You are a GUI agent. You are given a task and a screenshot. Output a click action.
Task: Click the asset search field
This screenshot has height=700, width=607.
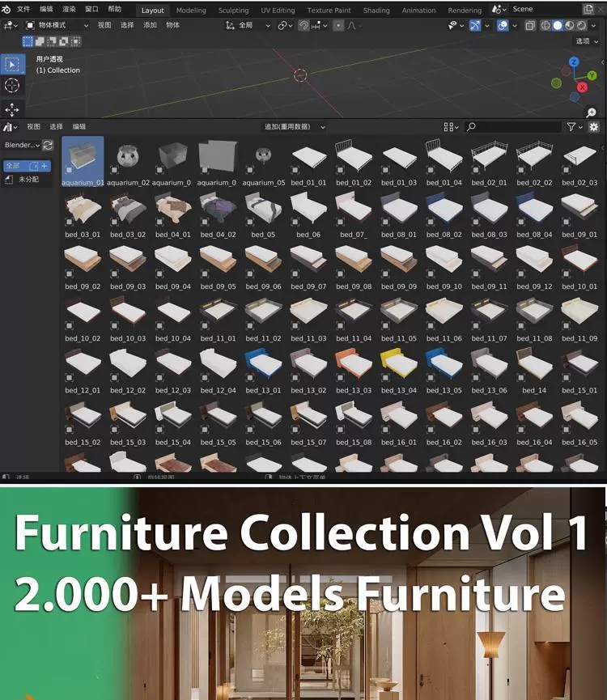click(513, 127)
